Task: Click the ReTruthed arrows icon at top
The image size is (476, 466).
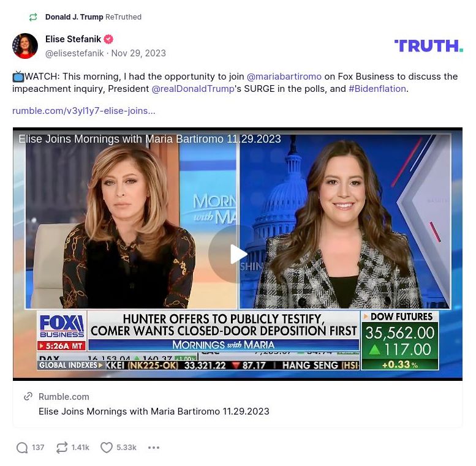Action: [x=33, y=17]
